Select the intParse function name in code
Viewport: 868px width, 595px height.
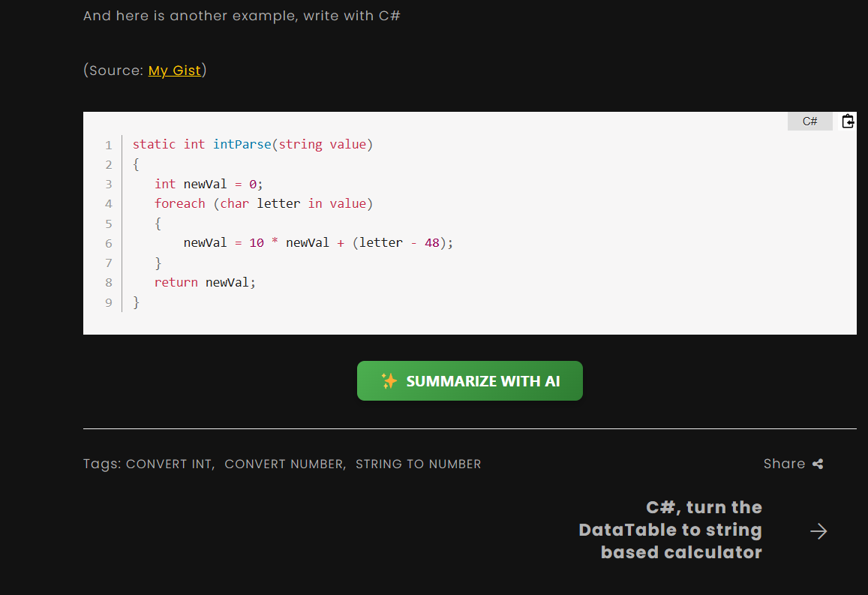[x=242, y=144]
